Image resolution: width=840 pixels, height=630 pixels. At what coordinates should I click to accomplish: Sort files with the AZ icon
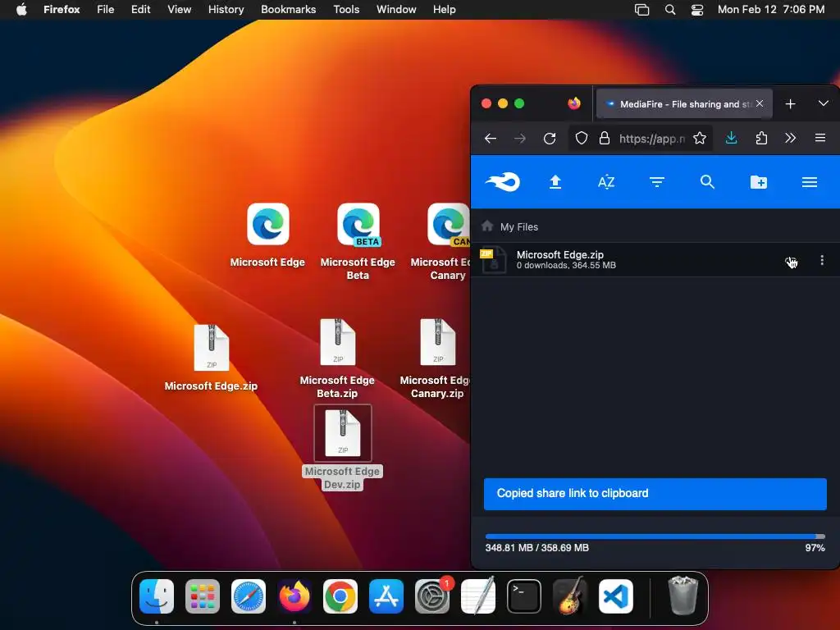coord(606,182)
